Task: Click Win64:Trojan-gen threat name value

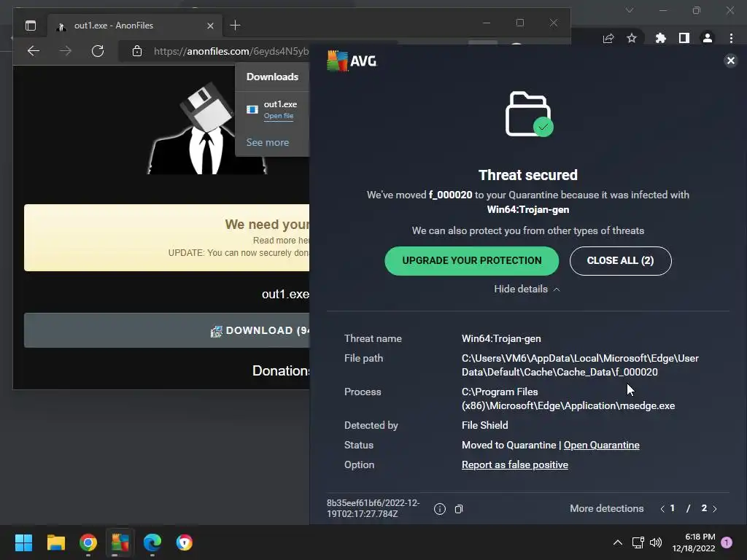Action: coord(501,338)
